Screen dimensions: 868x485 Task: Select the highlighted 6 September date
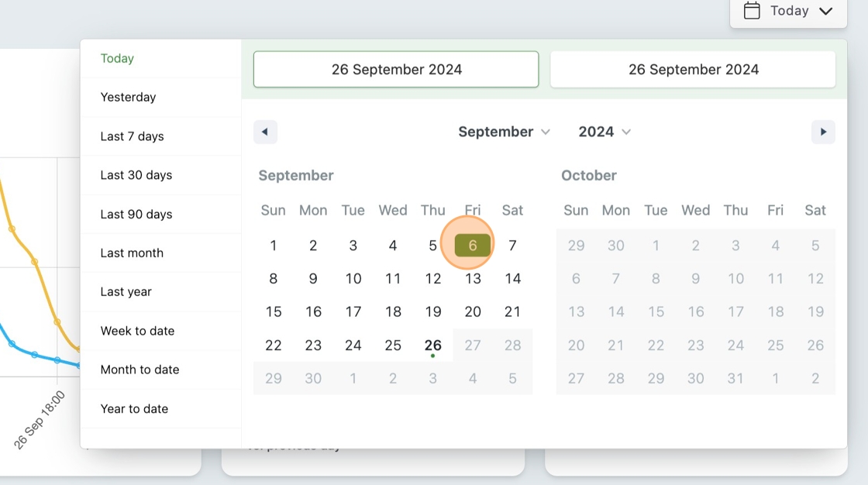point(472,246)
